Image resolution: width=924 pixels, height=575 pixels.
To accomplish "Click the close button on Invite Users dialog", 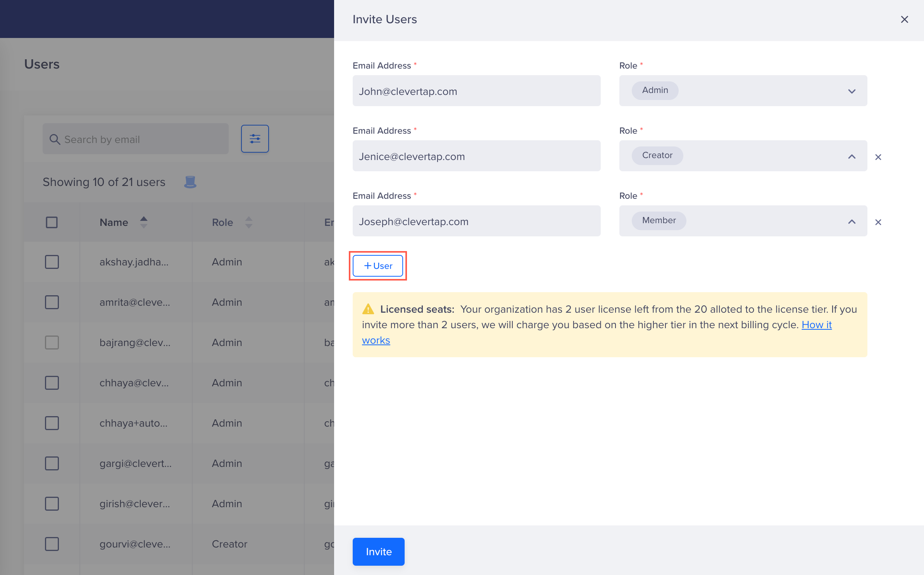I will click(904, 19).
